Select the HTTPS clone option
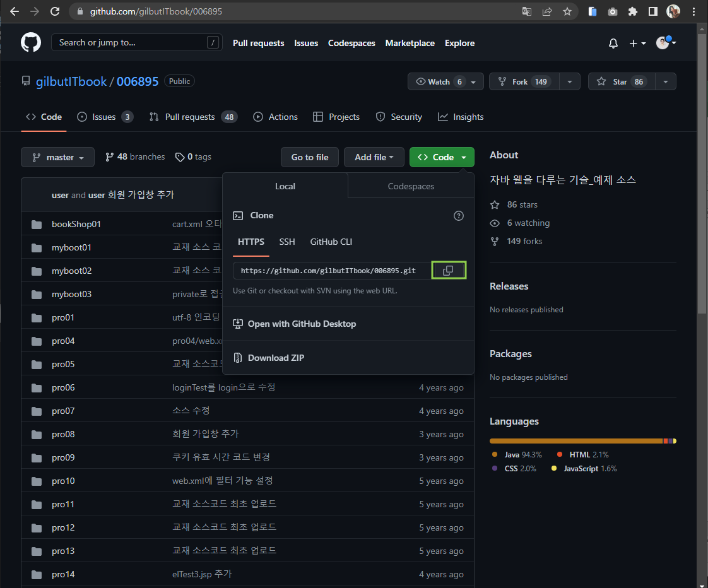This screenshot has width=708, height=588. [x=251, y=242]
